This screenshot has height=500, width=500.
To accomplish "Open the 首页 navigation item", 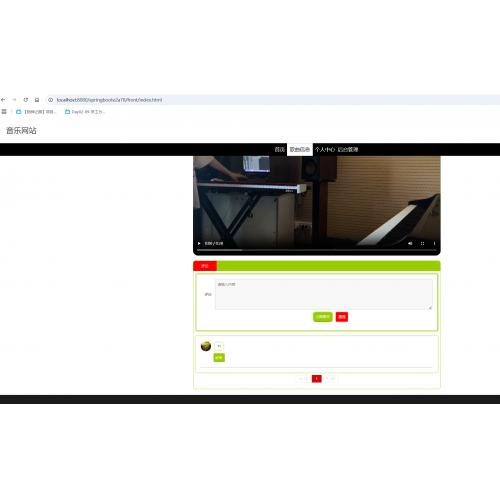I will (280, 149).
